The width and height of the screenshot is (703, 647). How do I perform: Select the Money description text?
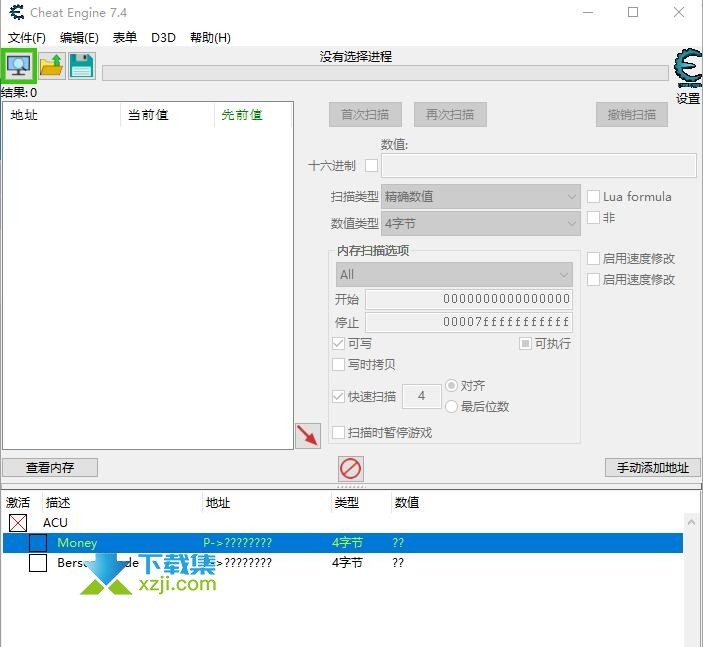pos(77,543)
